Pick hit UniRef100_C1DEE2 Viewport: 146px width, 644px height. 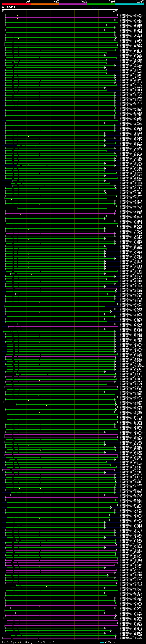click(131, 357)
